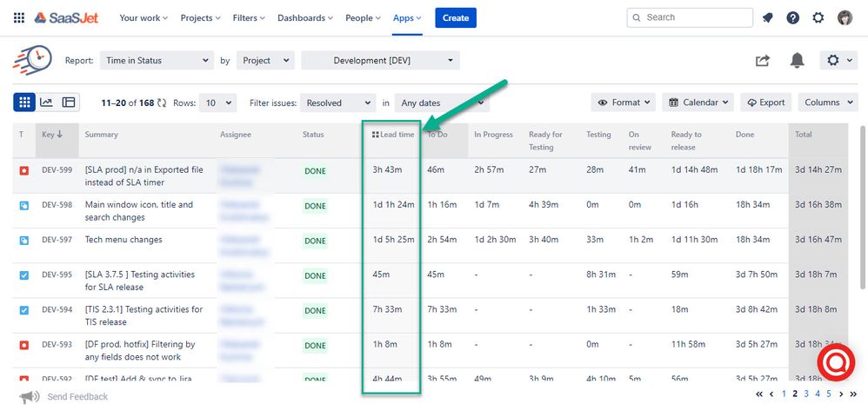The height and width of the screenshot is (417, 868).
Task: Click the SaaSJet logo
Action: click(x=66, y=17)
